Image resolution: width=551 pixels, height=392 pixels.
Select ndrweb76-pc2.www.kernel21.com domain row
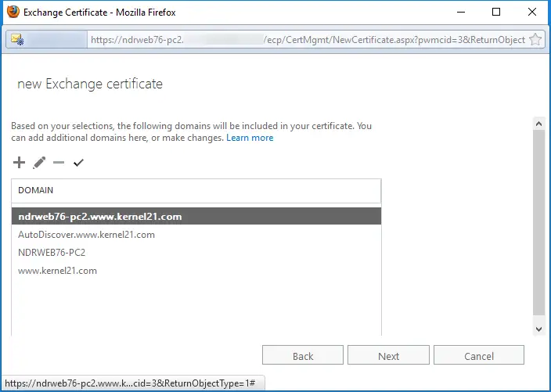tap(196, 216)
